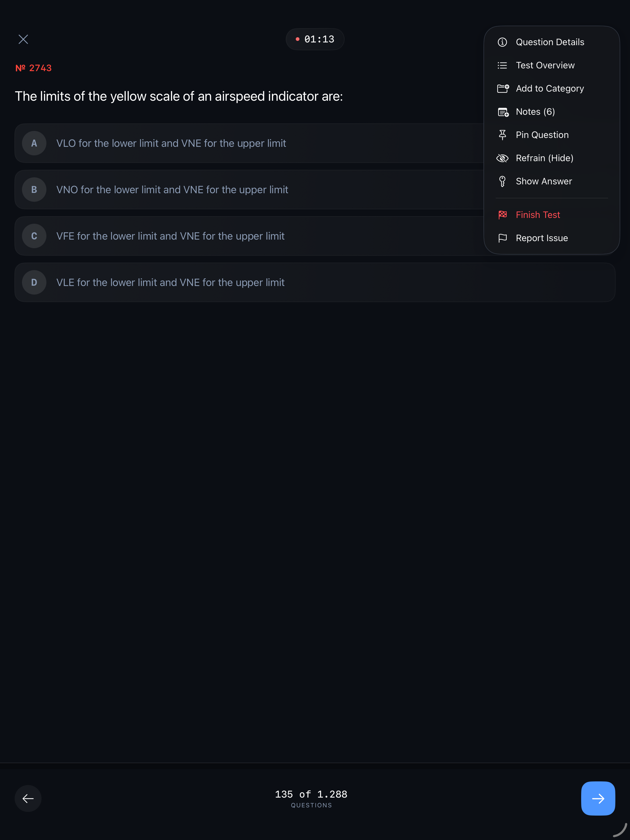Choose Add to Category from the menu

[549, 88]
